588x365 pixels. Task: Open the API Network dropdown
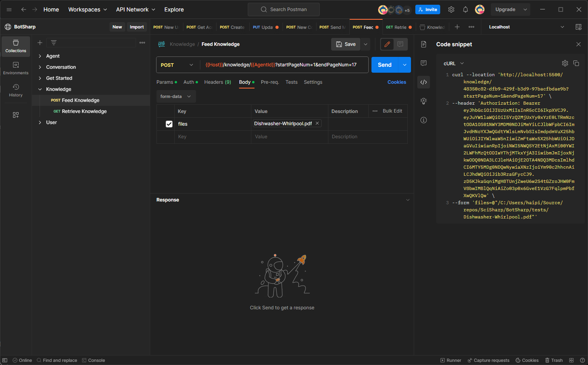tap(136, 9)
